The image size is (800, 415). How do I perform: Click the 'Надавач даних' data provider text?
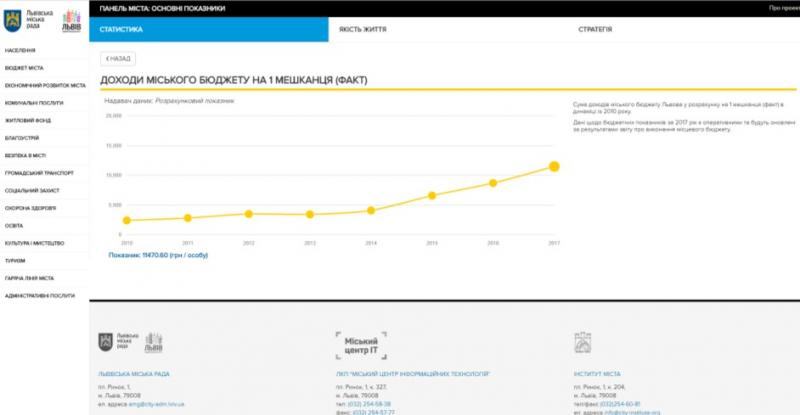[169, 101]
